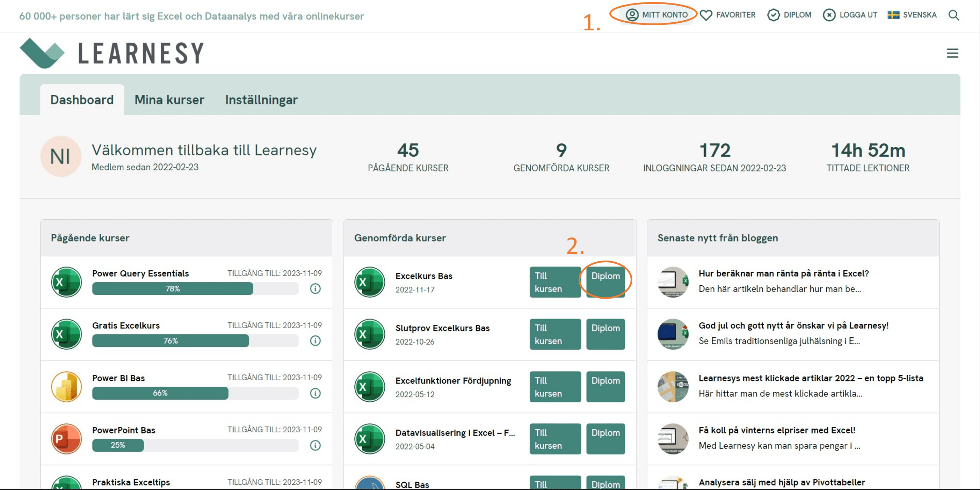Click info icon for Gratis Excelkurs
Viewport: 980px width, 490px height.
[315, 341]
